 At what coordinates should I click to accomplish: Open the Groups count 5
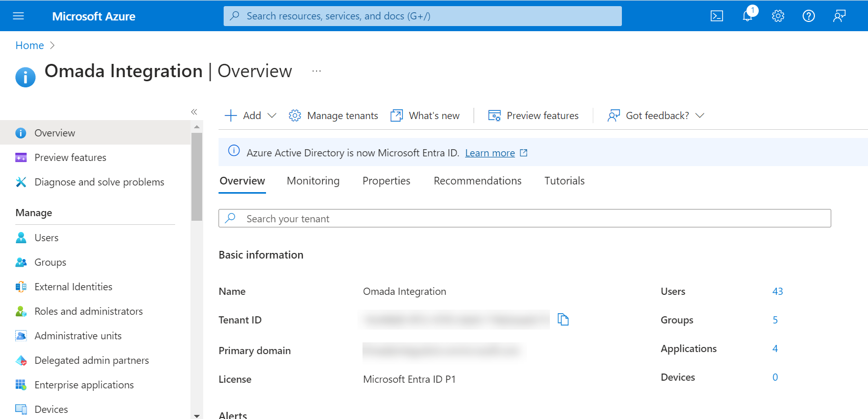(775, 320)
